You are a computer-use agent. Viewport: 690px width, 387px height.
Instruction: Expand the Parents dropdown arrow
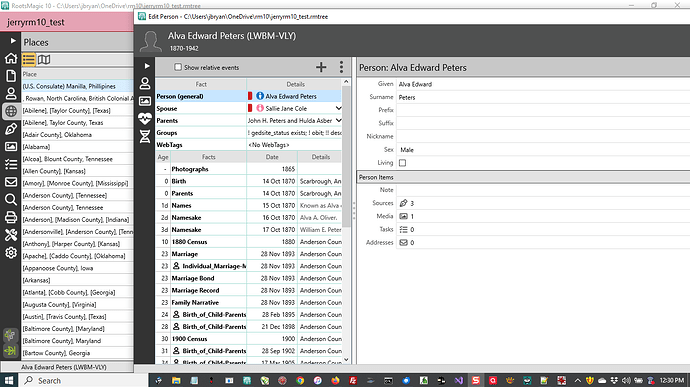coord(338,120)
